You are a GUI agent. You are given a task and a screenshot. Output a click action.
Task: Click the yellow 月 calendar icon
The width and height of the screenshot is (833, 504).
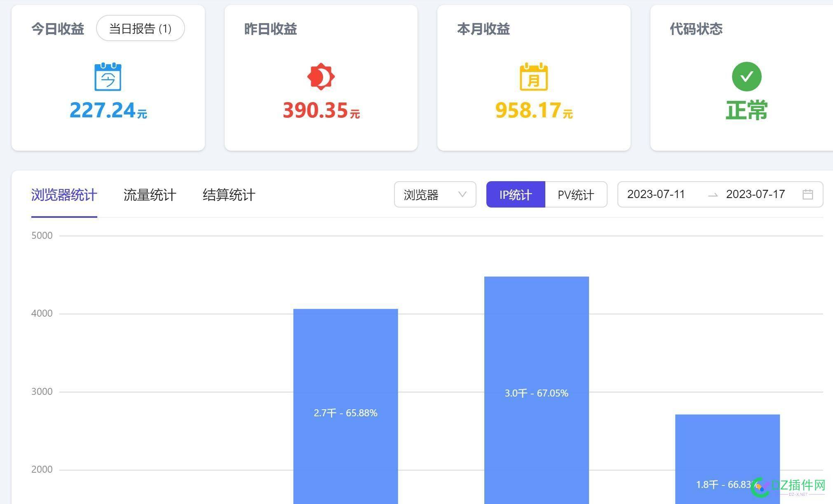(534, 77)
